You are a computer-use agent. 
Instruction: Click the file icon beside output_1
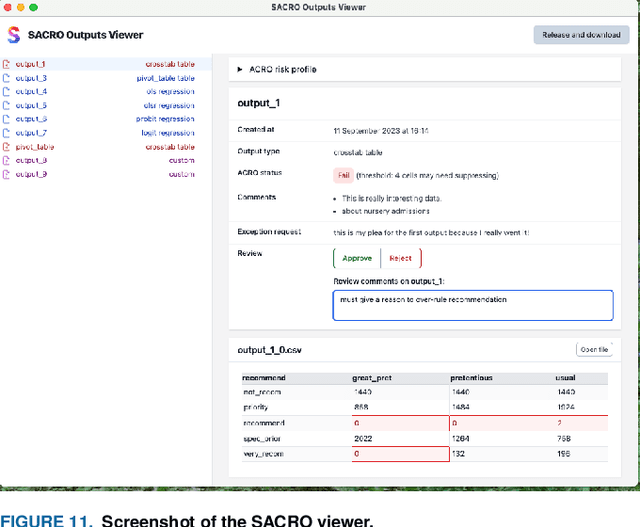(7, 64)
